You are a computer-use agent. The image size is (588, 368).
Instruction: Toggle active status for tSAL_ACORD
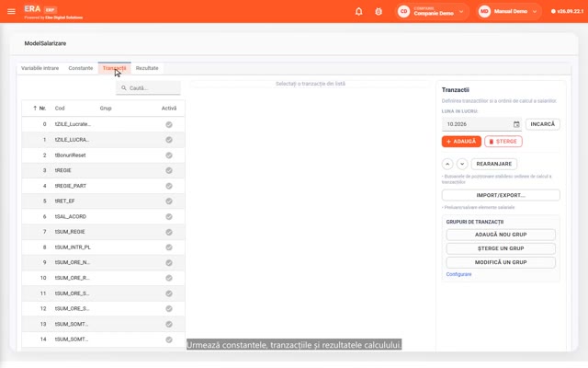pyautogui.click(x=169, y=217)
